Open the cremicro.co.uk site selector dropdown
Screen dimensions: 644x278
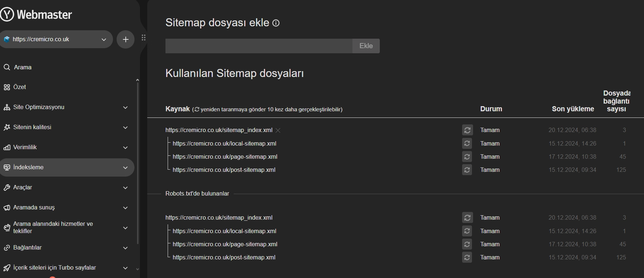(x=56, y=39)
